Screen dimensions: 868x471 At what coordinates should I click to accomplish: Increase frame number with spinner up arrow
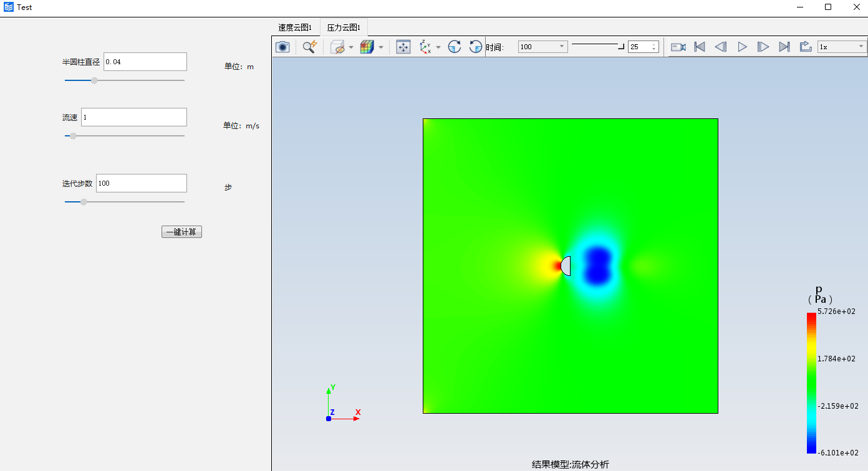pos(654,44)
